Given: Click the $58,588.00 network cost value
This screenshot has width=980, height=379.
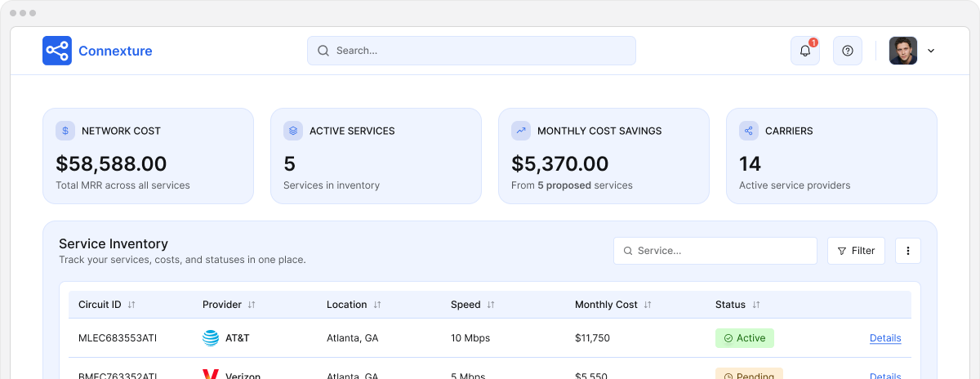Looking at the screenshot, I should [111, 164].
